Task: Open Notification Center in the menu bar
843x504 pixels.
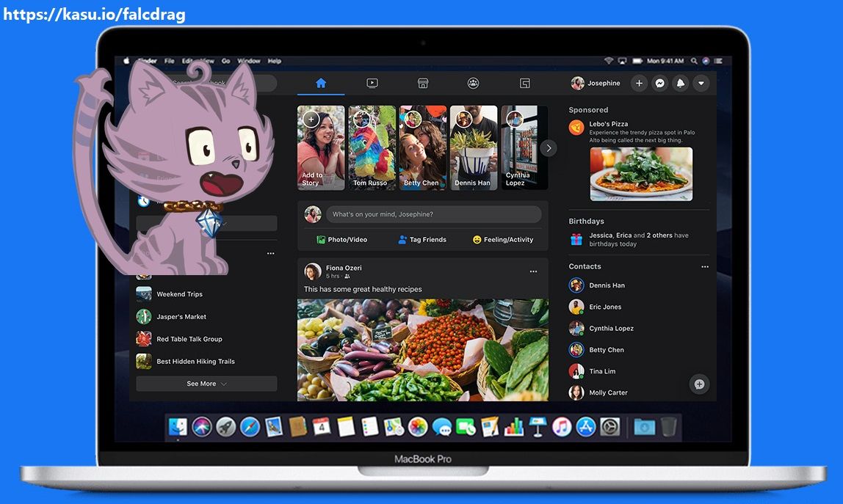Action: tap(718, 61)
